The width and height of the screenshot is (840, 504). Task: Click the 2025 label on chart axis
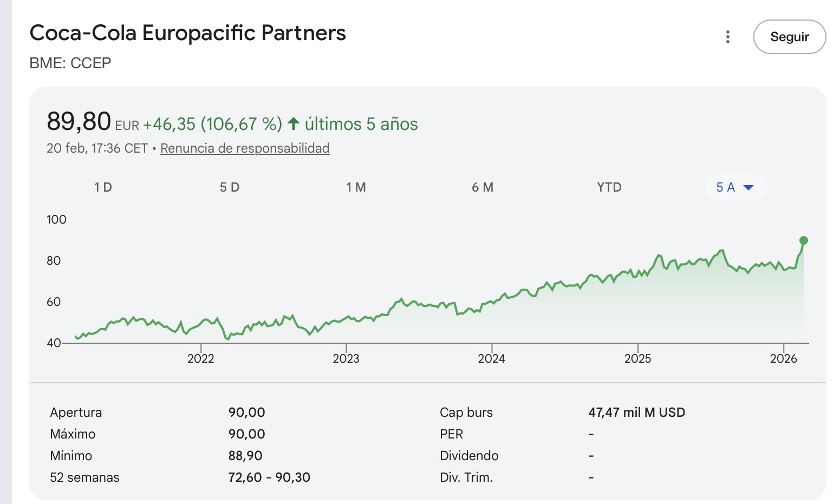pyautogui.click(x=638, y=358)
